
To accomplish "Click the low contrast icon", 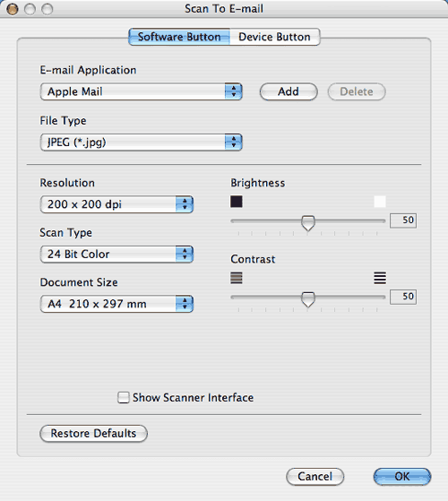I will point(237,278).
